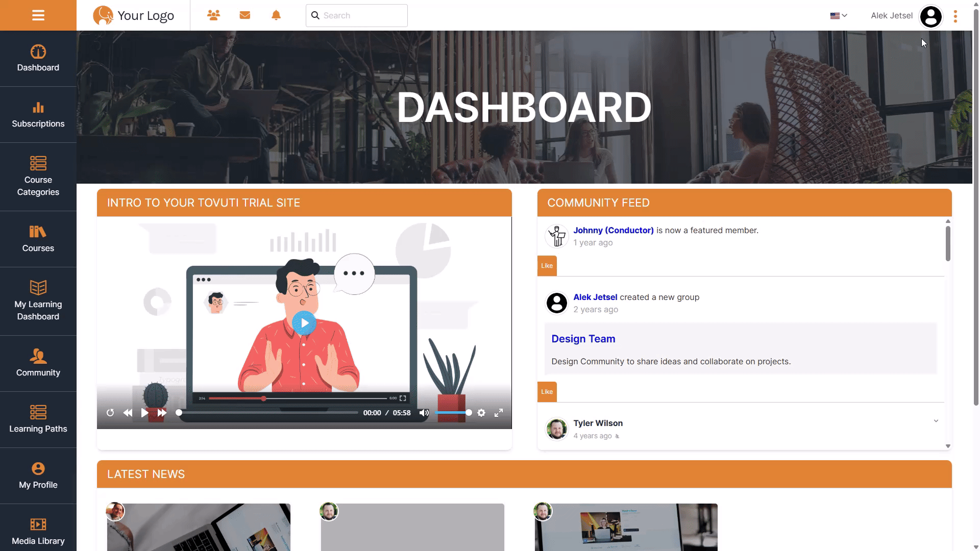Viewport: 980px width, 551px height.
Task: Click the '2 years ago' timestamp
Action: (x=596, y=310)
